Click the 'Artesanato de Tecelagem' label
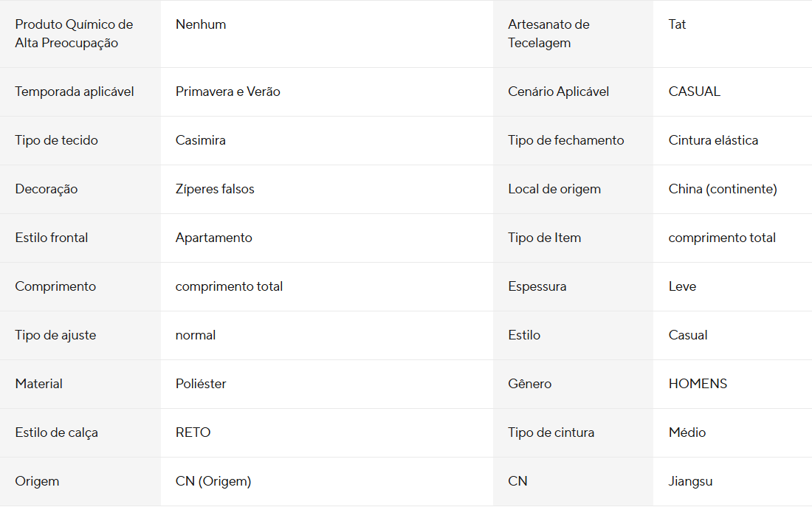This screenshot has height=507, width=812. [548, 33]
